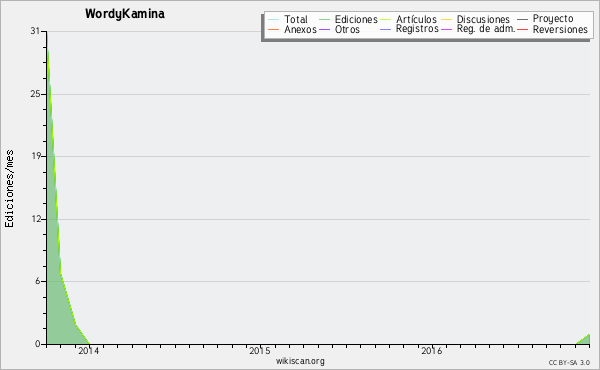Click the CC BY-SA 3.0 license text

(569, 363)
